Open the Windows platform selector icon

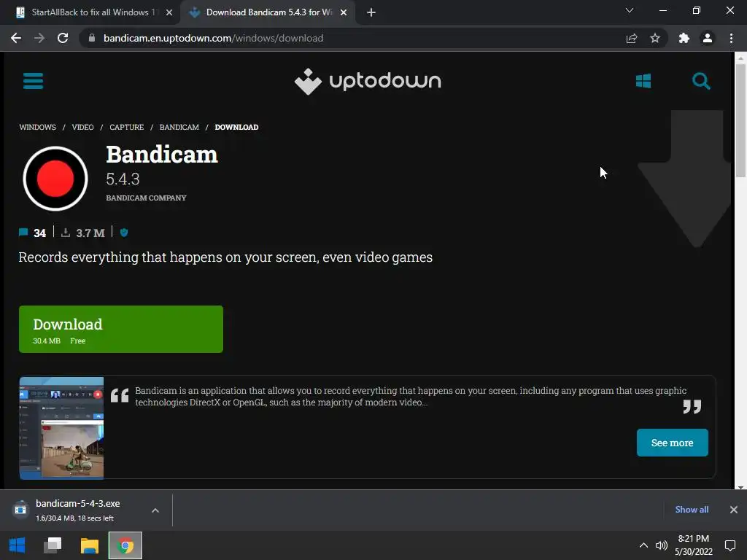coord(643,81)
